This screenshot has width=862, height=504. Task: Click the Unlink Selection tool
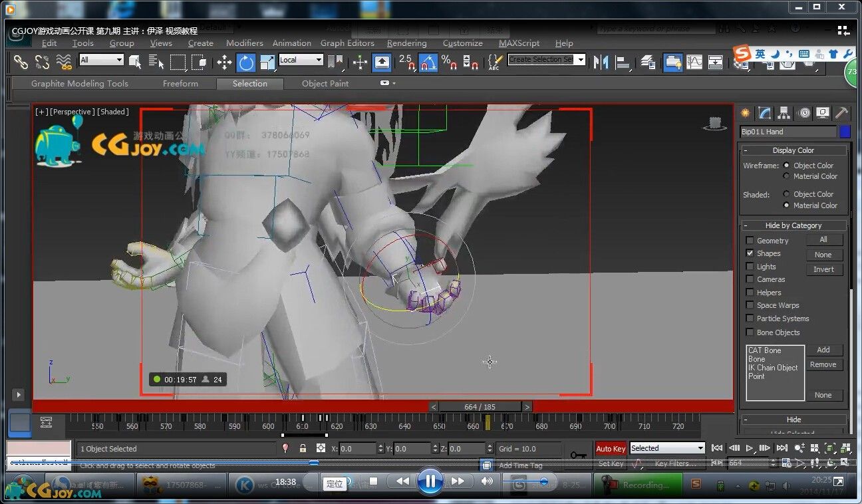(x=42, y=62)
